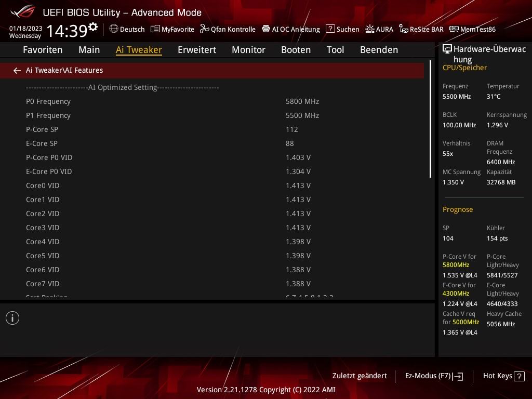The image size is (532, 399).
Task: Click the 5841/5527 P-Core value
Action: 502,275
